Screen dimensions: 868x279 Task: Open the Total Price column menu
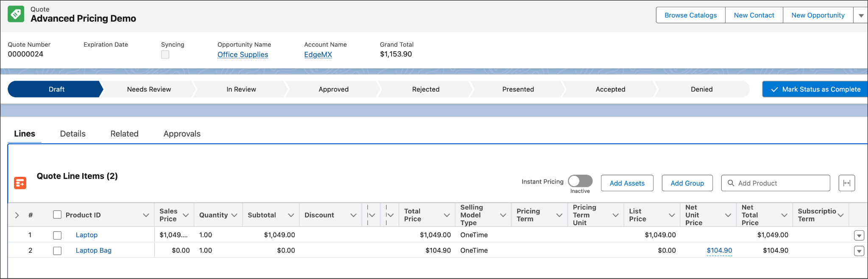447,215
